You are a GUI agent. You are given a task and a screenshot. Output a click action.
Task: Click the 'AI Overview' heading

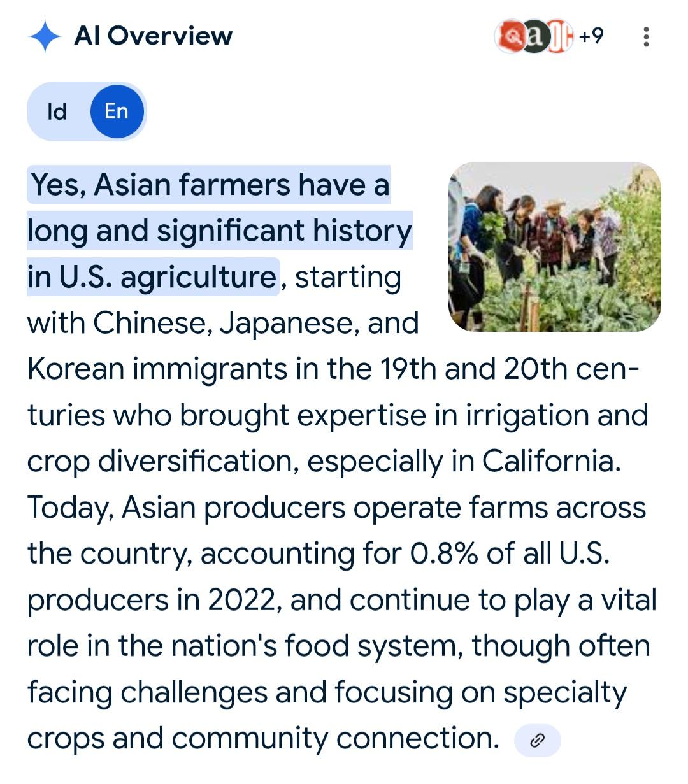coord(153,36)
